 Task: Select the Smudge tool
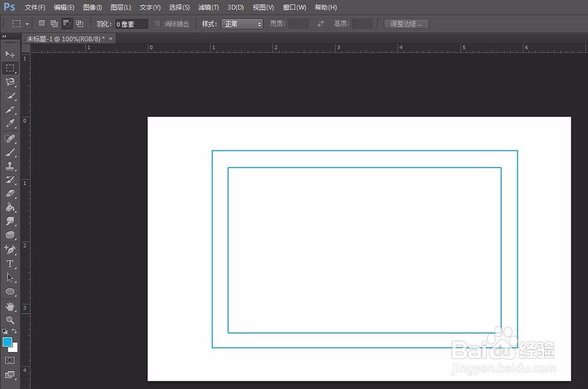point(10,221)
